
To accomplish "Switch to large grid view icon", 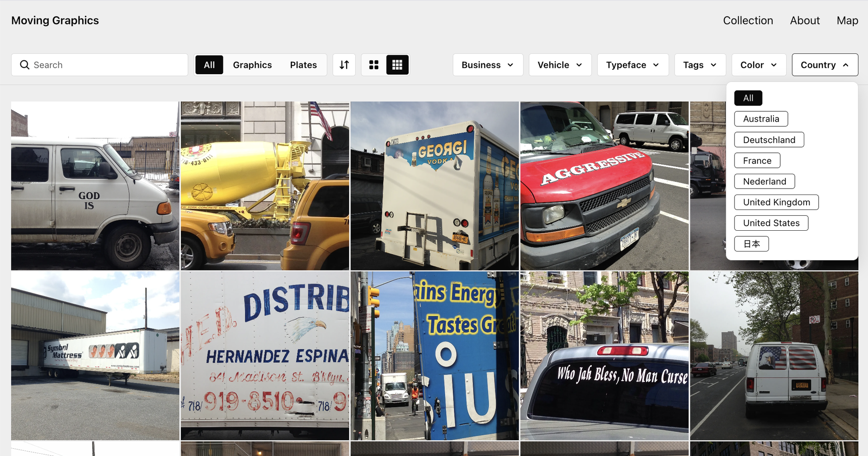I will (374, 65).
